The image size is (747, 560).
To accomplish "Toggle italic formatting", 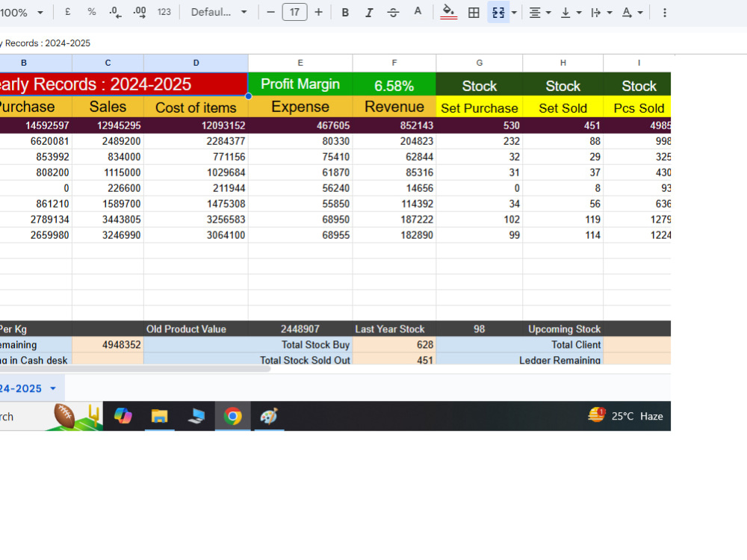I will tap(369, 13).
